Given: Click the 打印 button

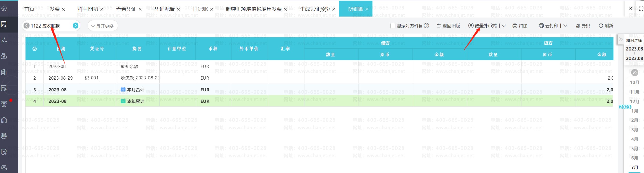Looking at the screenshot, I should click(x=520, y=26).
